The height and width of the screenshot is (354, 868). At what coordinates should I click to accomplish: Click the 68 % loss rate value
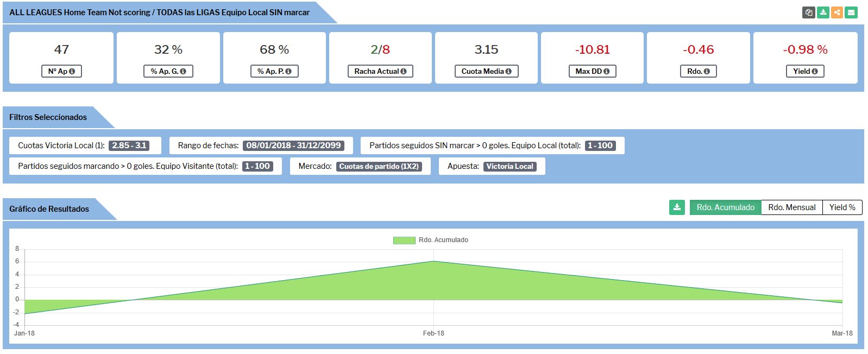point(274,49)
